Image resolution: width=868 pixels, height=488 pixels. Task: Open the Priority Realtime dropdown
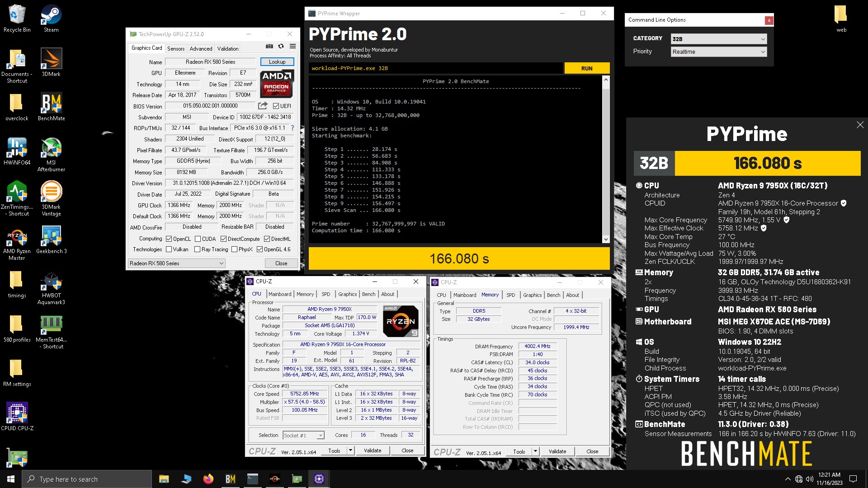point(719,52)
